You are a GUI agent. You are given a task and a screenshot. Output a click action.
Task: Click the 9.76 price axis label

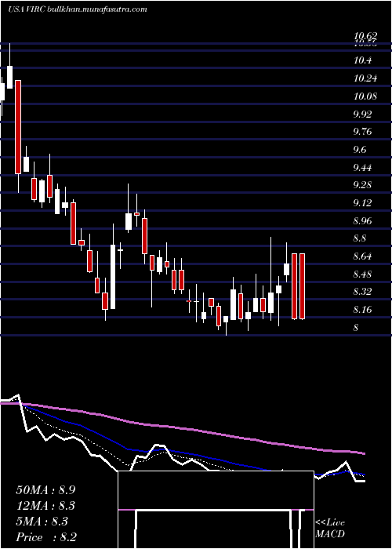pos(362,132)
